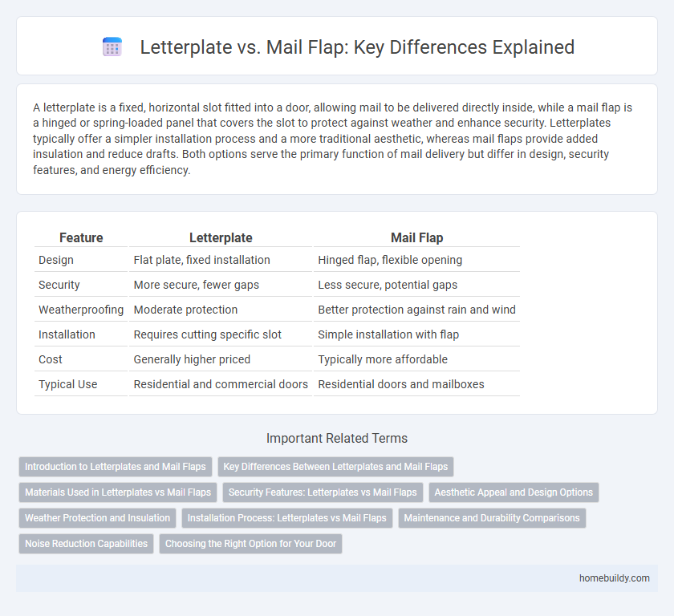
Task: Select the 'Security' row label in the table
Action: point(58,285)
